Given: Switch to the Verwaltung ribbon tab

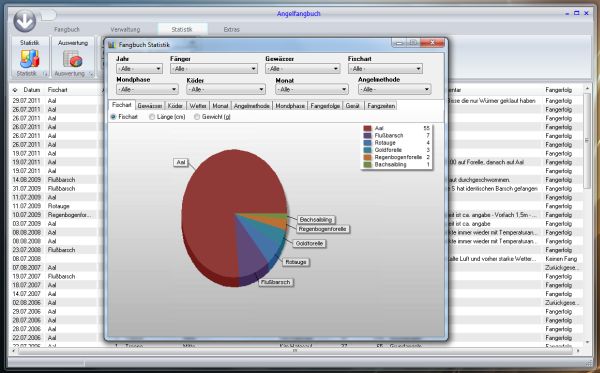Looking at the screenshot, I should point(125,29).
